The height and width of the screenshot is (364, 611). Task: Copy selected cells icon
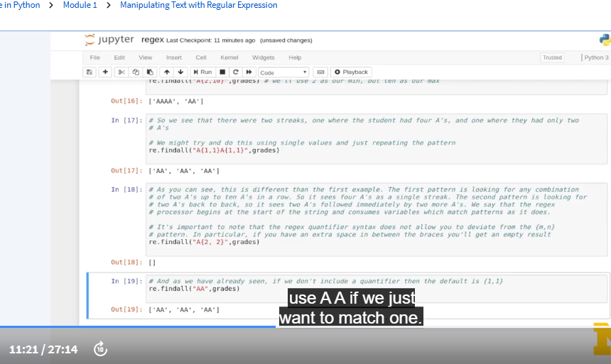pyautogui.click(x=136, y=72)
